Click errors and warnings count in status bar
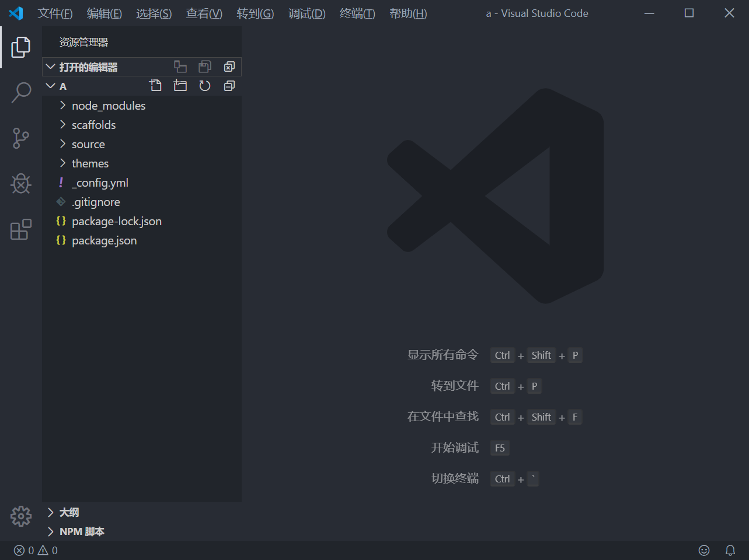This screenshot has width=749, height=560. 36,550
